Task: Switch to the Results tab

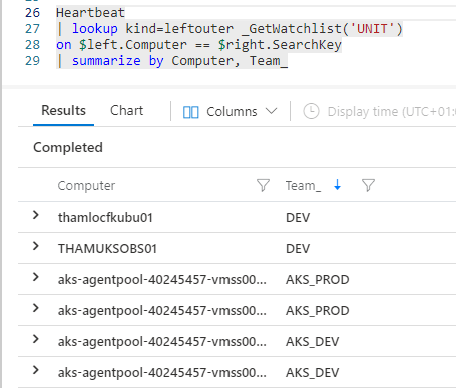Action: [63, 110]
